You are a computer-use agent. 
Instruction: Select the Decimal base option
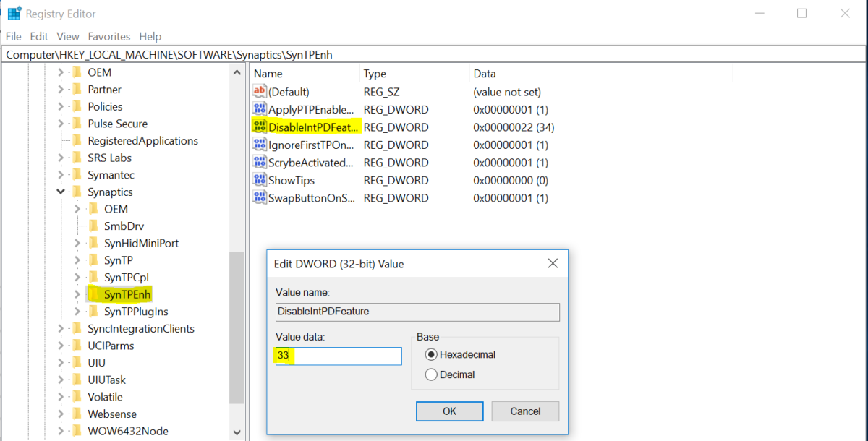[432, 374]
